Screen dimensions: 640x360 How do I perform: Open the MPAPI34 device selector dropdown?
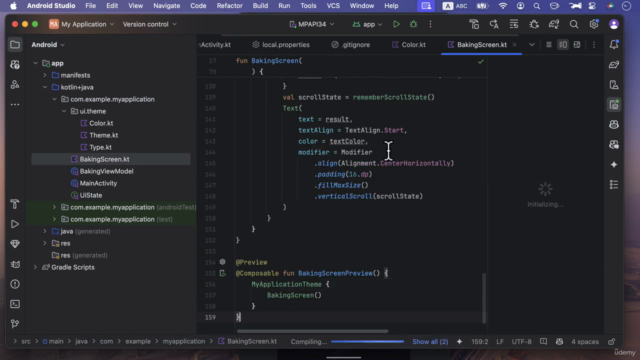311,24
